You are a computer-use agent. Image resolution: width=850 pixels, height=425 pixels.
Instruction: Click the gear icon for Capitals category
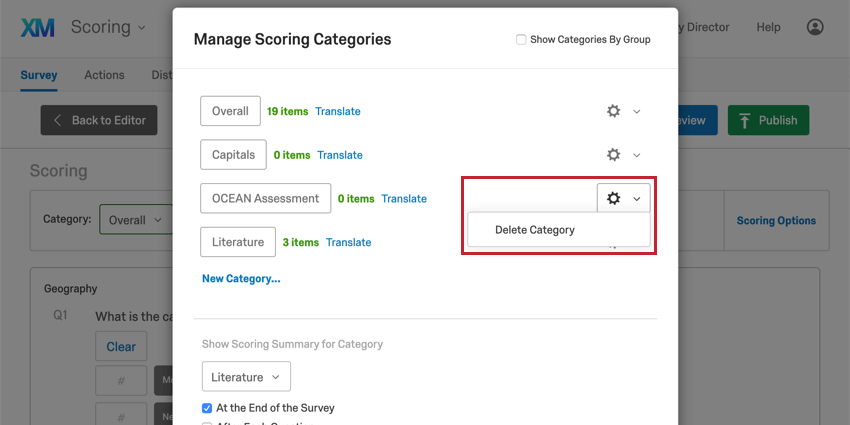(x=614, y=155)
